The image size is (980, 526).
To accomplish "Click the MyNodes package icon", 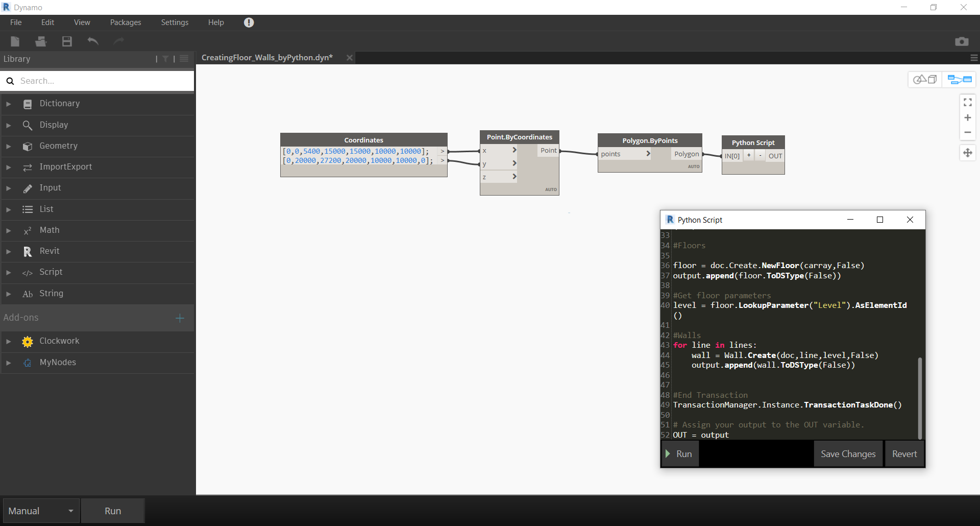I will [x=28, y=363].
